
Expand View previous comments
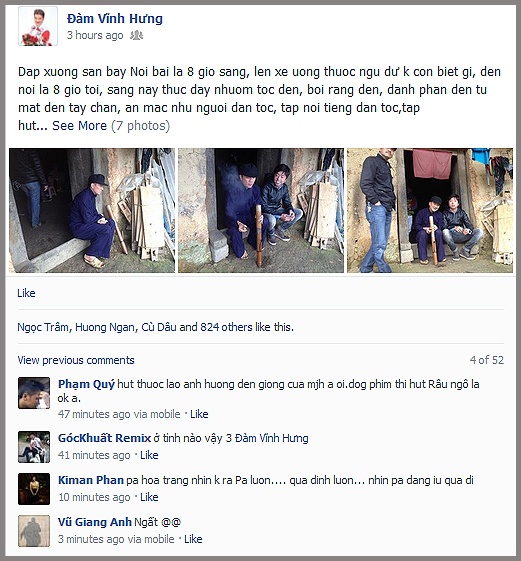click(76, 360)
